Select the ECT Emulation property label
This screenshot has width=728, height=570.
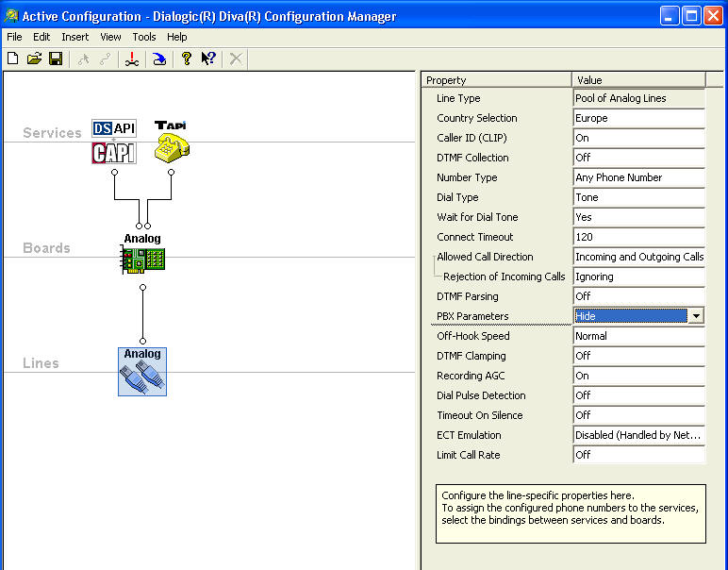pyautogui.click(x=469, y=435)
